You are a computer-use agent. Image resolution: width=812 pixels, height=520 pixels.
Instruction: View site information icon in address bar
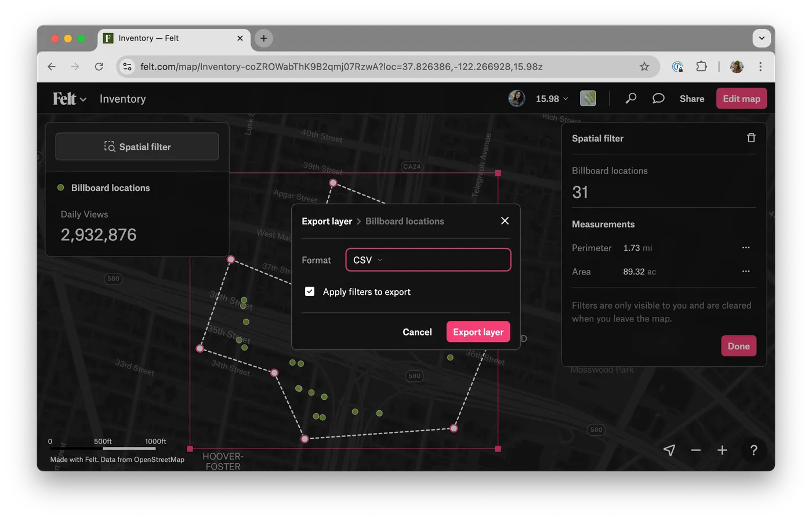pyautogui.click(x=128, y=67)
